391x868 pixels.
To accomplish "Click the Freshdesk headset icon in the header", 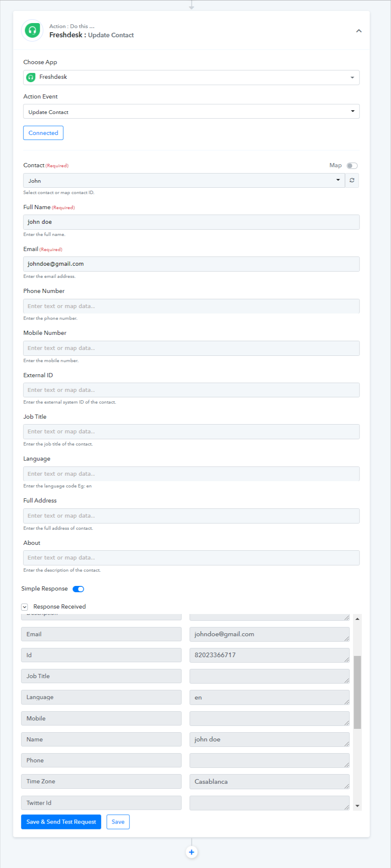I will tap(32, 31).
